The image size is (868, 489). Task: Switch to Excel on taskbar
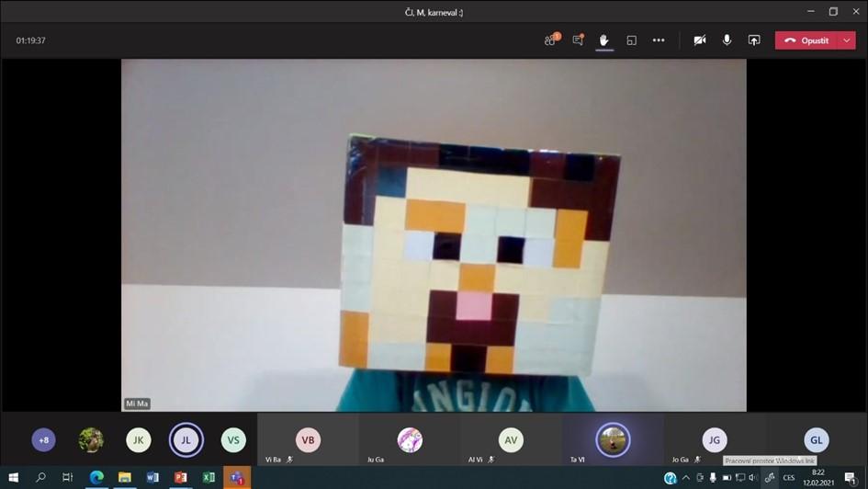point(209,477)
